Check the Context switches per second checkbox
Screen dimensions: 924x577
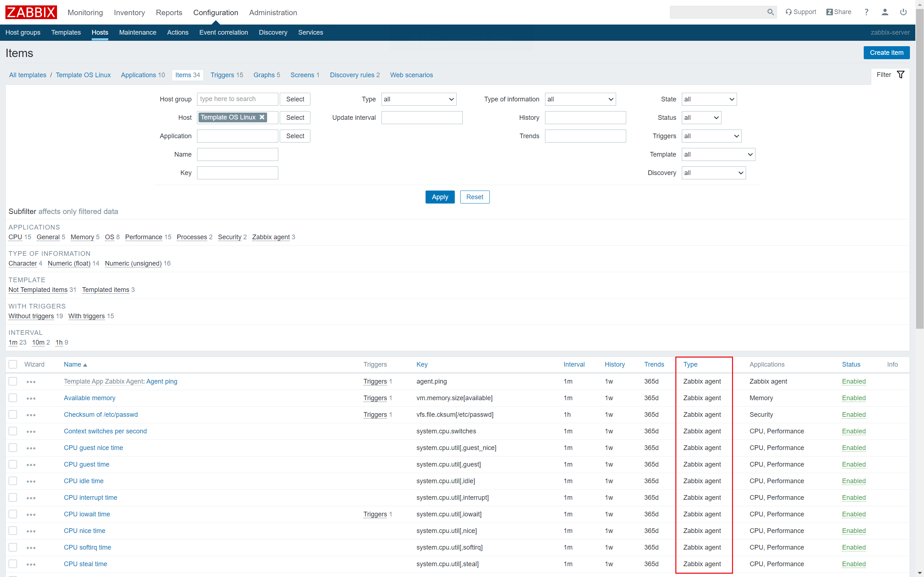pyautogui.click(x=13, y=431)
